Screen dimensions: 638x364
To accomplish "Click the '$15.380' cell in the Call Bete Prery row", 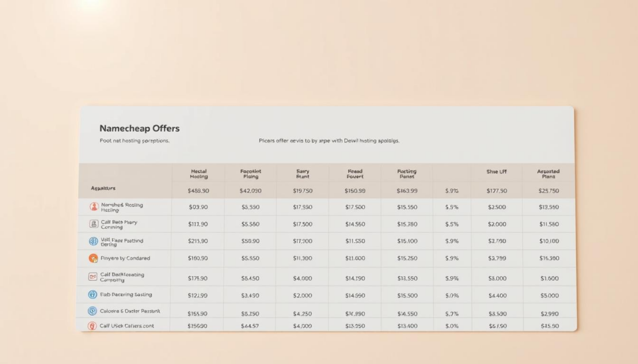I will pyautogui.click(x=407, y=224).
